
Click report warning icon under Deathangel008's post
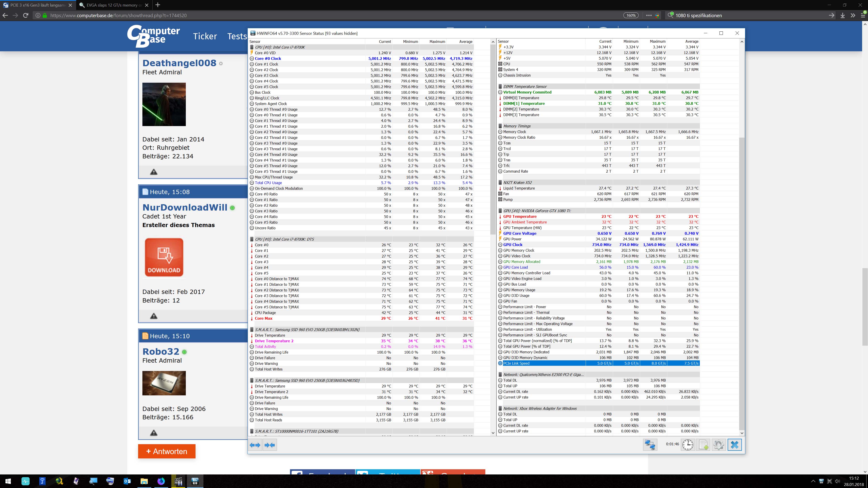point(154,172)
